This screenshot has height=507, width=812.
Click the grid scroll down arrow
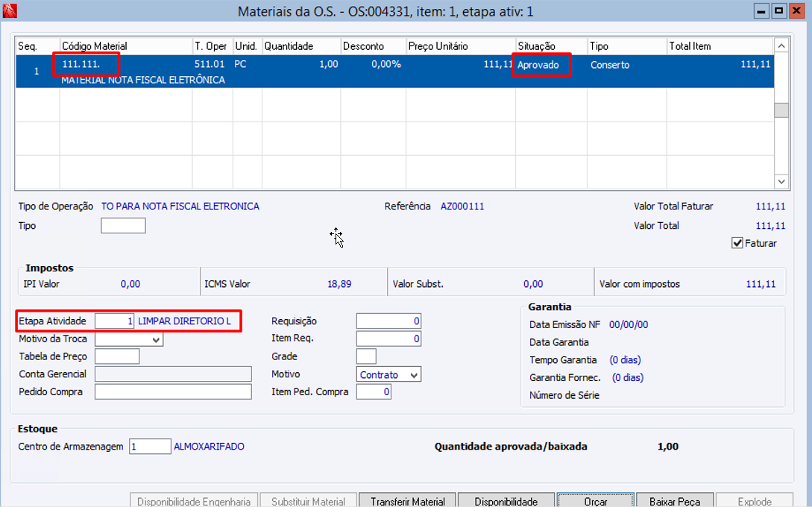(x=781, y=181)
